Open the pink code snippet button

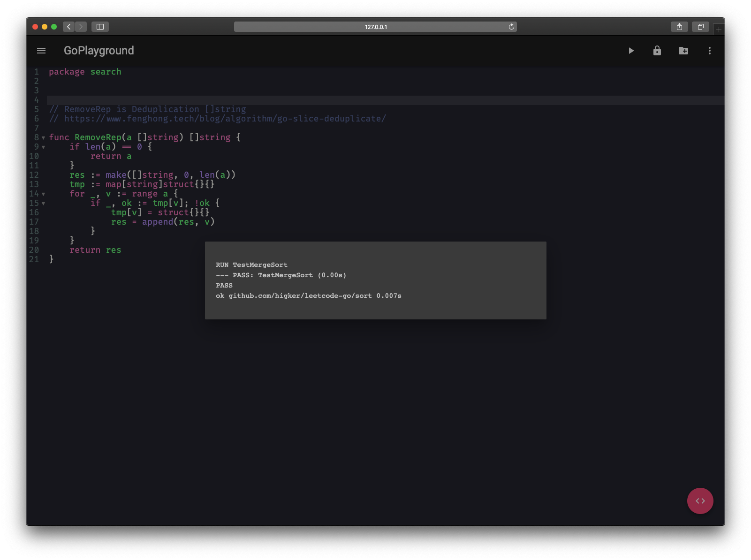[x=700, y=500]
